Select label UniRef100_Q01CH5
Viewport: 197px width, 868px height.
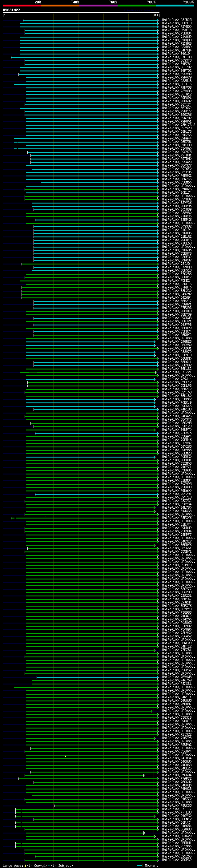(176, 172)
